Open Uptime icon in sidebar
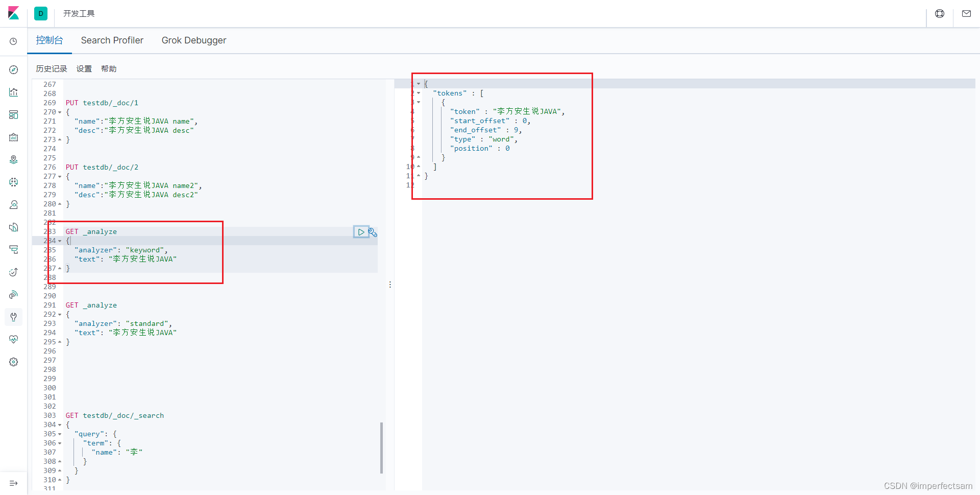 click(14, 272)
